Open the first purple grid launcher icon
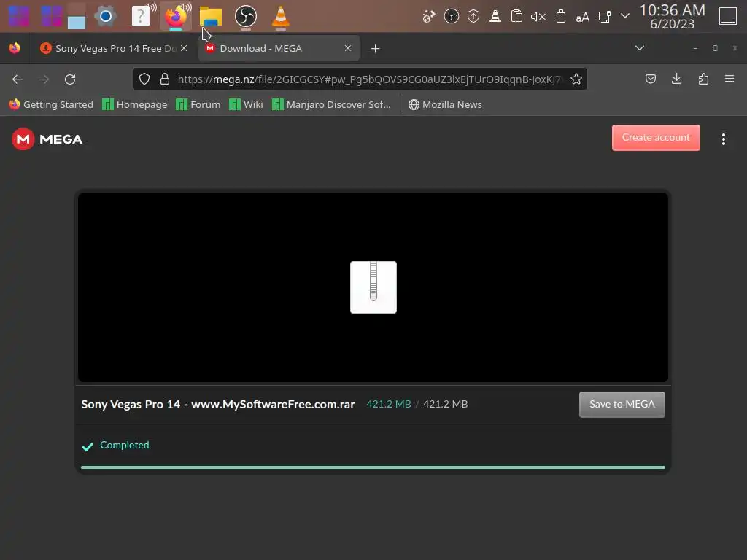The image size is (747, 560). [19, 16]
